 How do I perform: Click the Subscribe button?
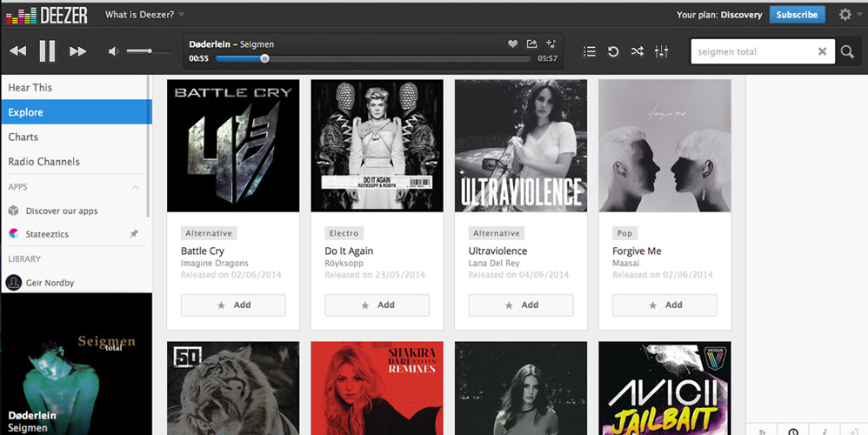point(797,15)
